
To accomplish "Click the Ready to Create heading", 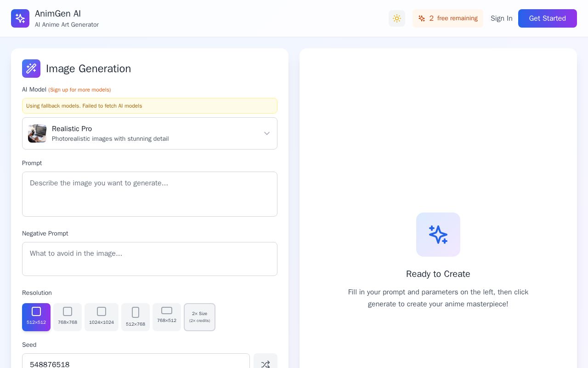I will pos(438,274).
